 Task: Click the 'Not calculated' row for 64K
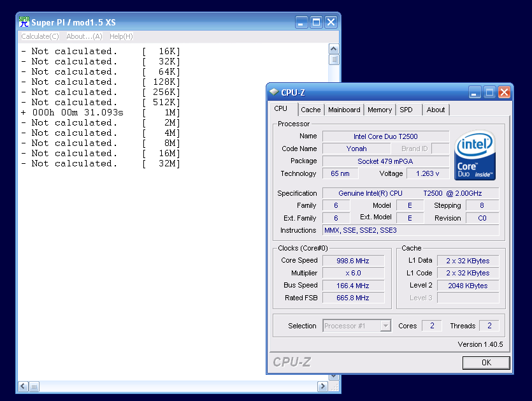[x=101, y=71]
